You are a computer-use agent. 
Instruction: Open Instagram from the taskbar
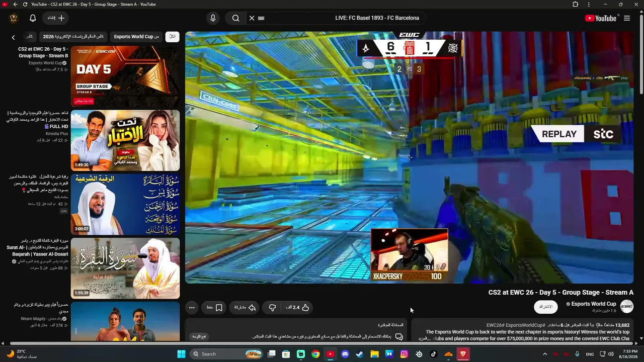[x=404, y=354]
